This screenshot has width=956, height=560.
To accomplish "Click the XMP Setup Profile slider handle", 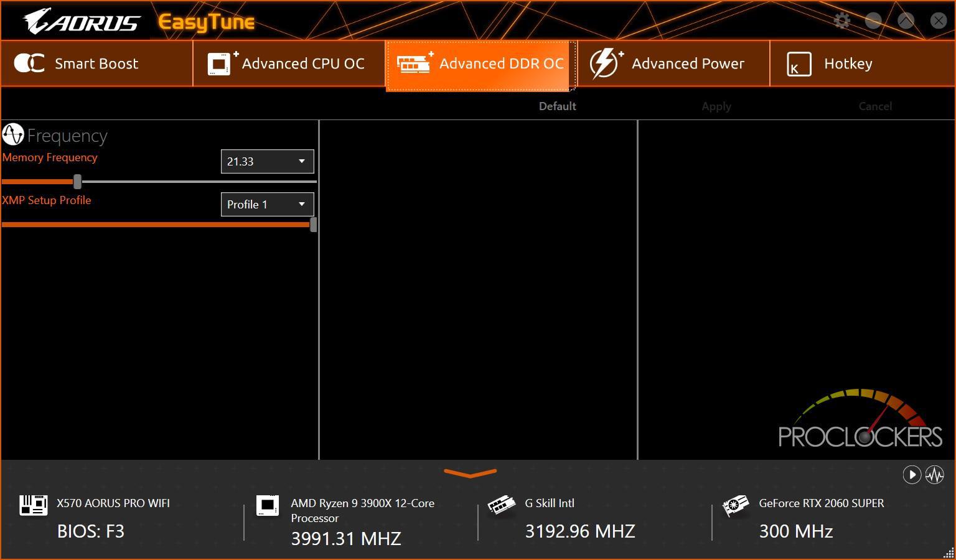I will [314, 225].
